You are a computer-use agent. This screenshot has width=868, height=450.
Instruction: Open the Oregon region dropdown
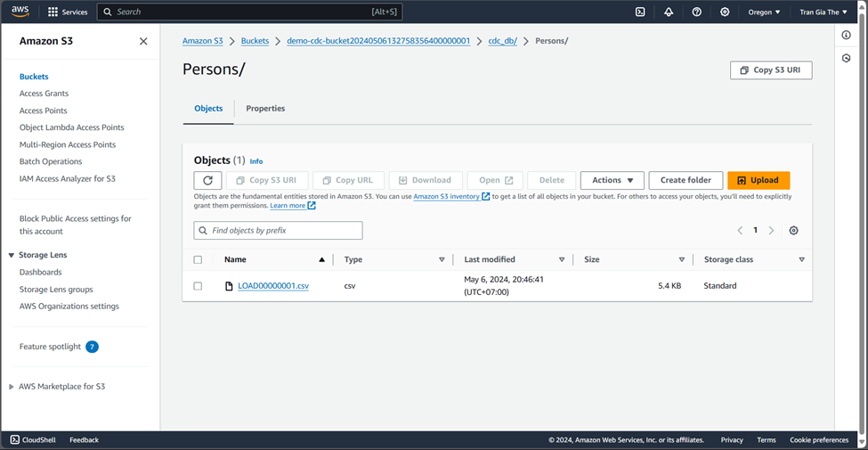pyautogui.click(x=764, y=12)
